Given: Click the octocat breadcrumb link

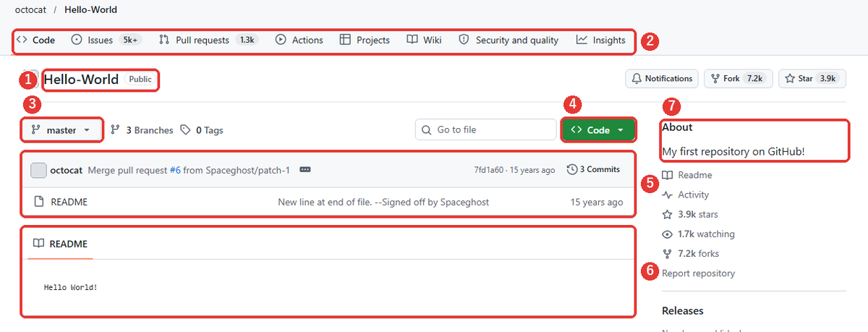Looking at the screenshot, I should pyautogui.click(x=32, y=10).
